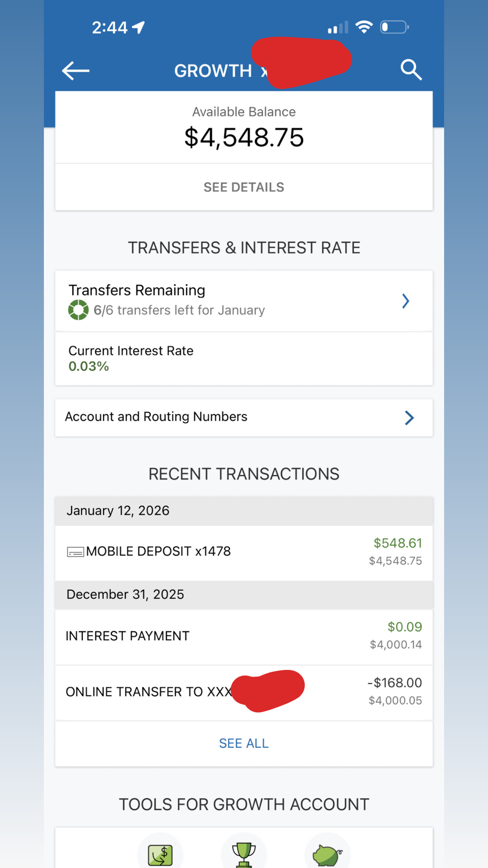Viewport: 488px width, 868px height.
Task: Tap the GROWTH account title
Action: pyautogui.click(x=213, y=71)
